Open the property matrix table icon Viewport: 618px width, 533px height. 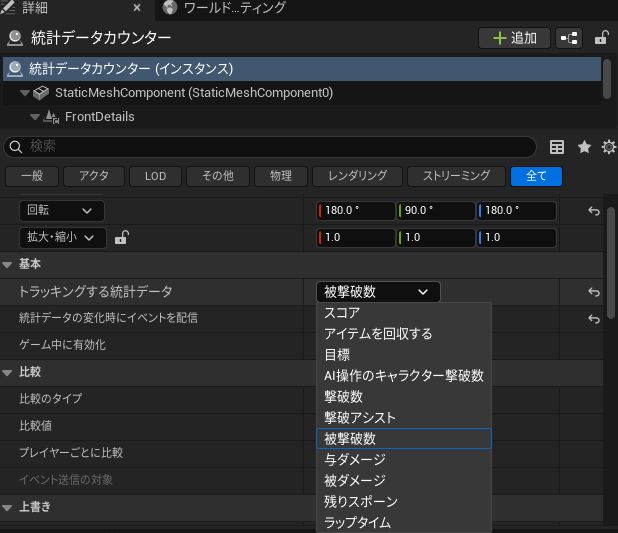pos(557,147)
